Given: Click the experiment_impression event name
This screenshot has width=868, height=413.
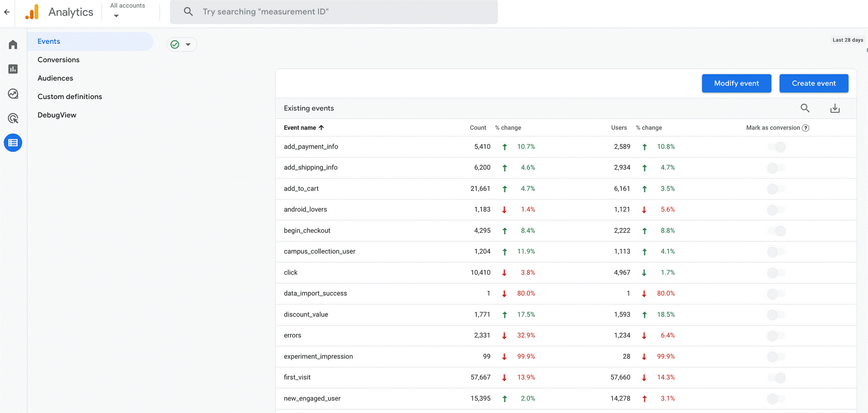Looking at the screenshot, I should tap(318, 356).
